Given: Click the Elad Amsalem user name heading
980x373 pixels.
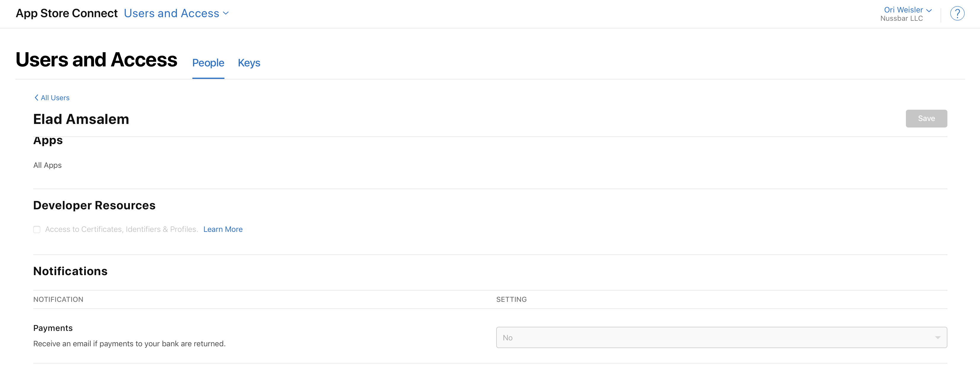Looking at the screenshot, I should click(x=81, y=119).
